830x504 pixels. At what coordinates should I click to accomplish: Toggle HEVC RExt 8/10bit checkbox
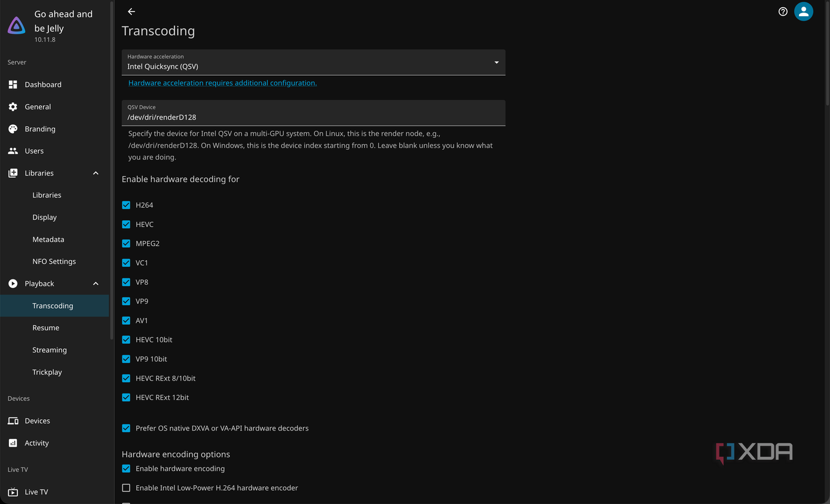tap(126, 378)
